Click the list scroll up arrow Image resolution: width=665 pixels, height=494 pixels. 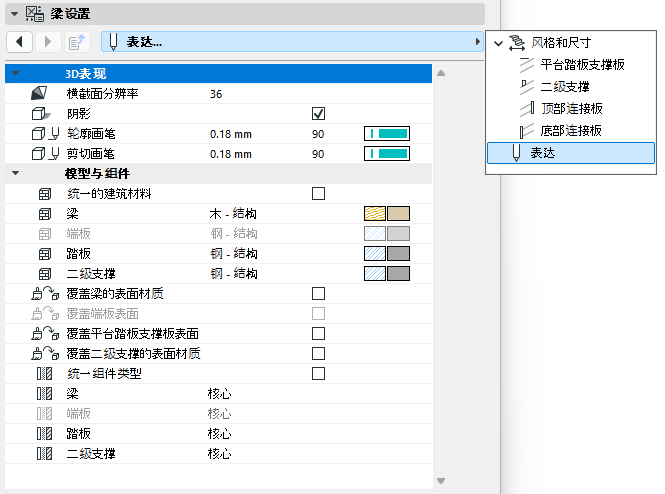(x=441, y=73)
